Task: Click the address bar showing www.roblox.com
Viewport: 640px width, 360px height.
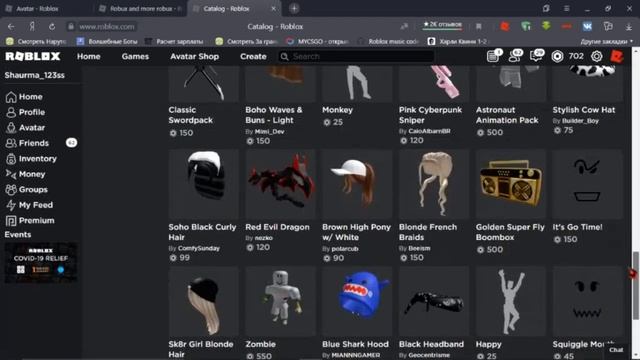Action: (x=107, y=27)
